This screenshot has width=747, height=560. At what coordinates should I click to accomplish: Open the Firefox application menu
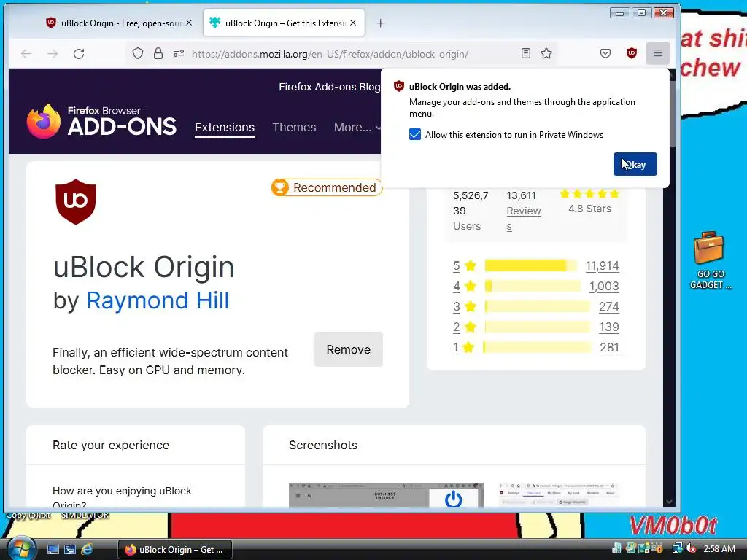[658, 53]
